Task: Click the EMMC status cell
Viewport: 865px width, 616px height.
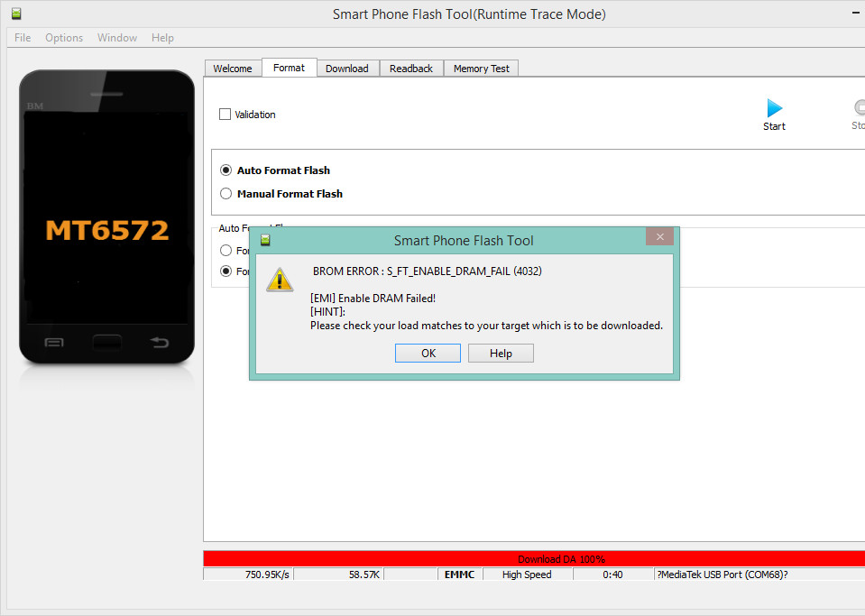Action: (x=460, y=575)
